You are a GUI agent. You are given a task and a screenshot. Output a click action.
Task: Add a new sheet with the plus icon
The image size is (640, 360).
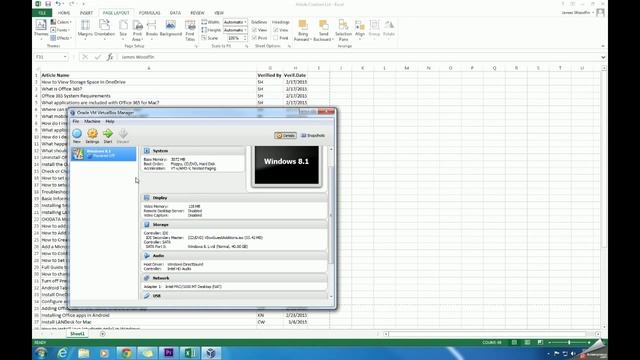point(102,334)
